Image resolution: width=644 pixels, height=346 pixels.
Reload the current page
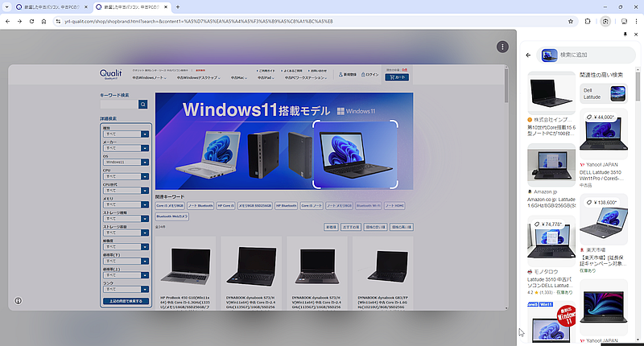(x=31, y=22)
